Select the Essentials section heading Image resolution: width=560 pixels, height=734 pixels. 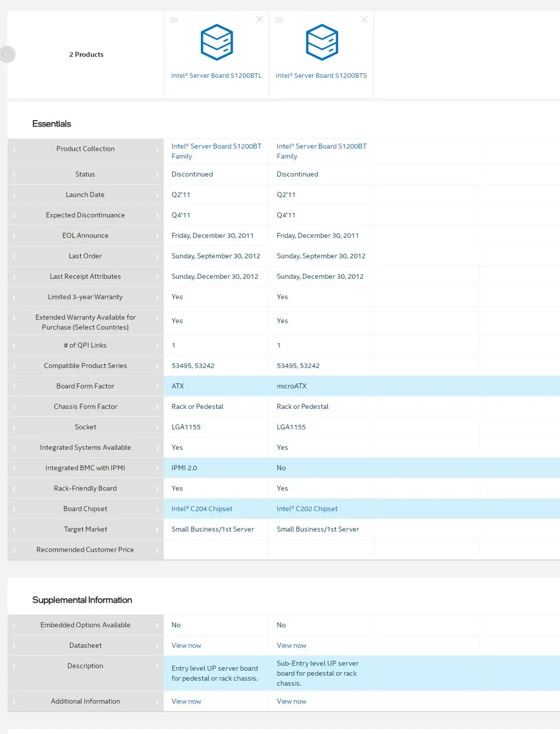[x=51, y=124]
